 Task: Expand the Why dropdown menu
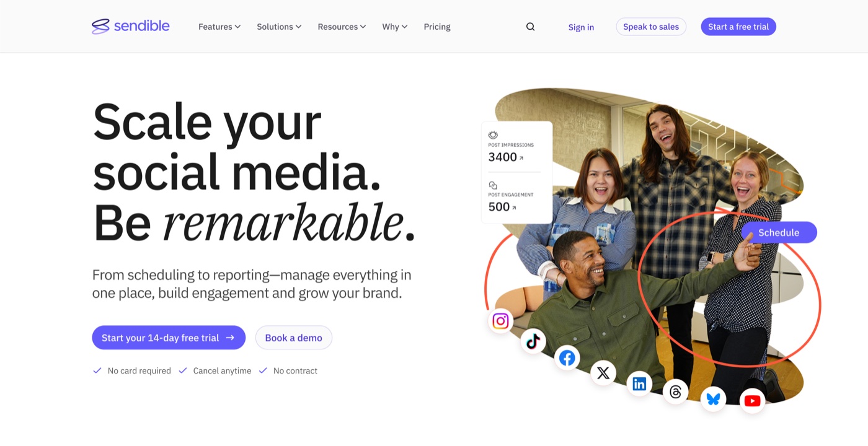tap(395, 27)
